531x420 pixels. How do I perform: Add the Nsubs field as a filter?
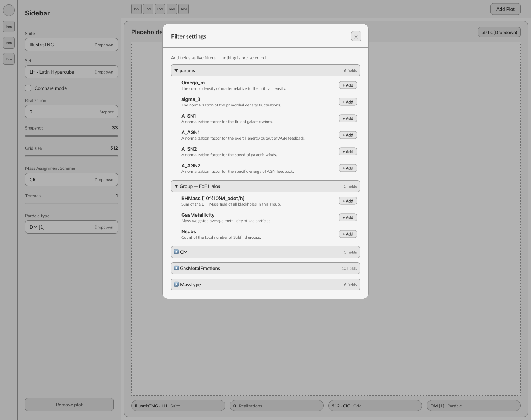pyautogui.click(x=348, y=234)
